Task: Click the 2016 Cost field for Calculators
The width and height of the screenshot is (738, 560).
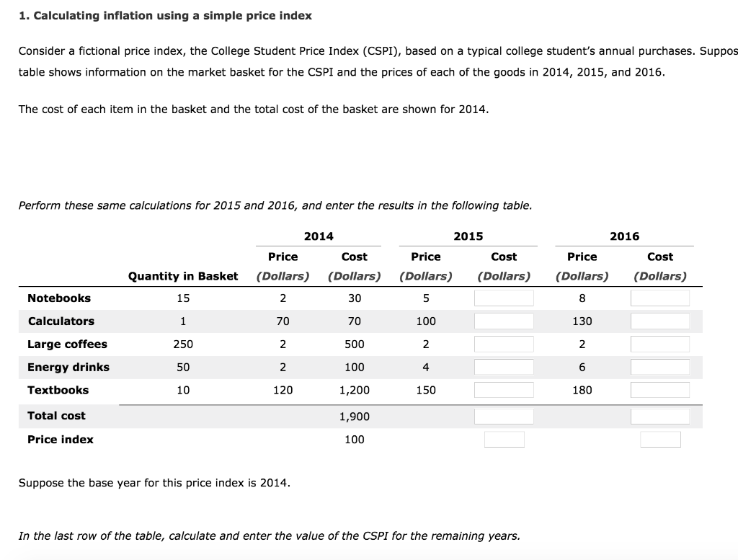Action: (x=660, y=321)
